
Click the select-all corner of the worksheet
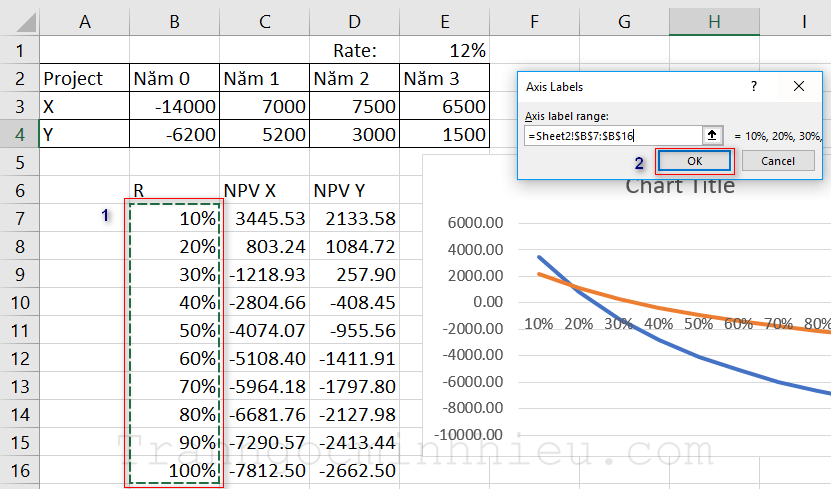pyautogui.click(x=19, y=20)
